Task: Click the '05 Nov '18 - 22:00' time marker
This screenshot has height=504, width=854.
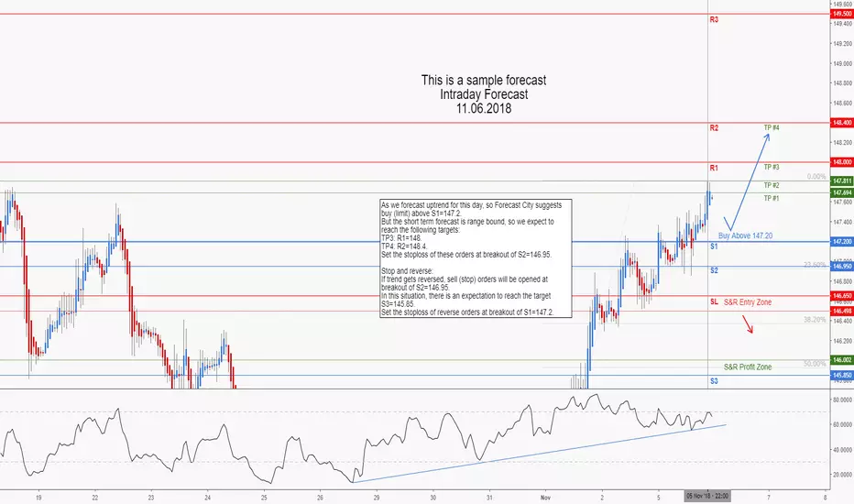Action: (x=707, y=496)
